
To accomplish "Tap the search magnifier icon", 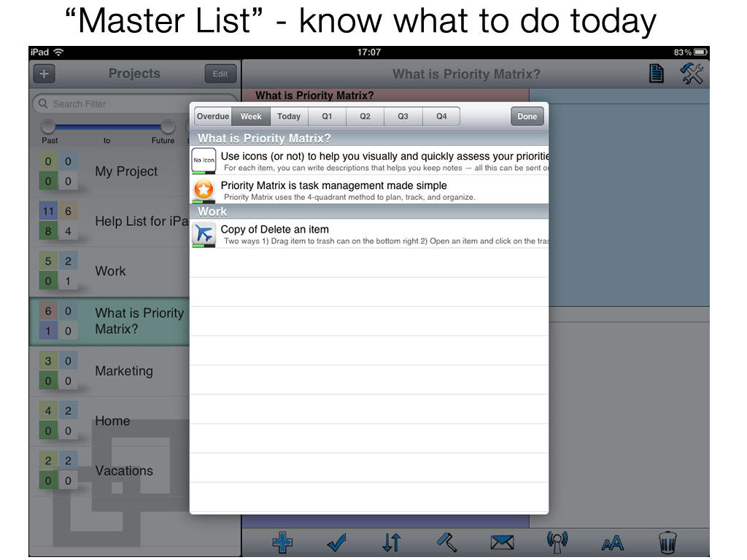I will 43,104.
